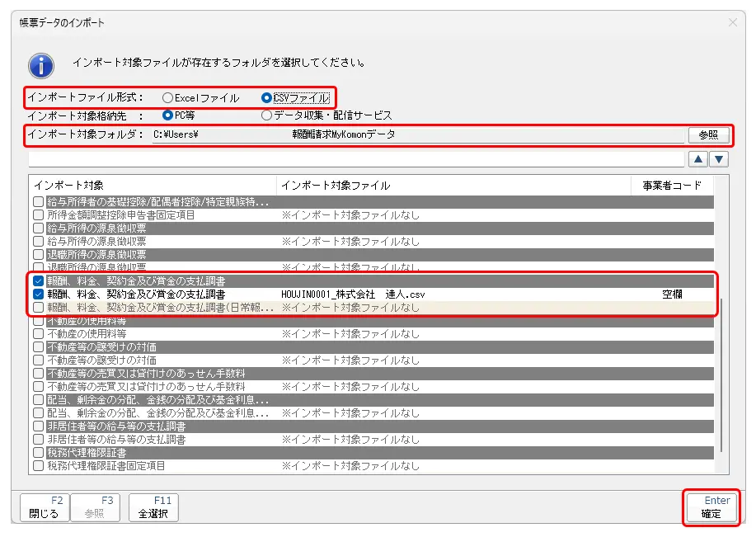This screenshot has width=756, height=537.
Task: Close the import dialog window
Action: [x=732, y=22]
